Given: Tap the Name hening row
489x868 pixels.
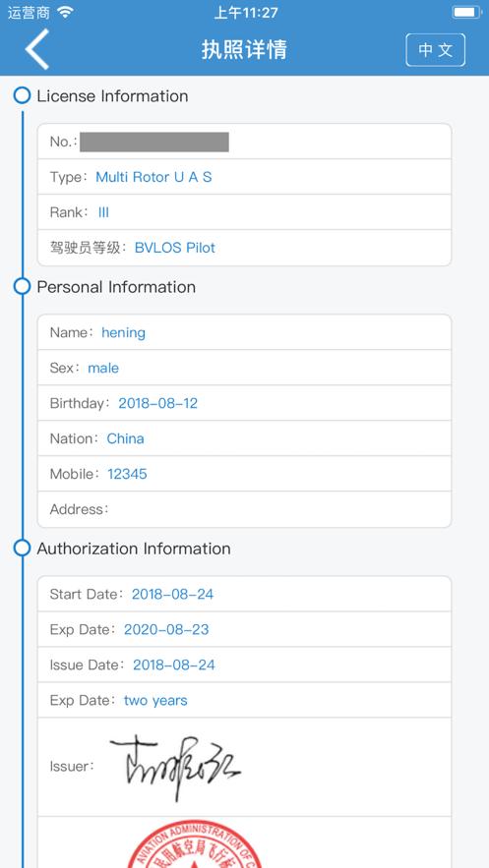Looking at the screenshot, I should click(x=244, y=332).
